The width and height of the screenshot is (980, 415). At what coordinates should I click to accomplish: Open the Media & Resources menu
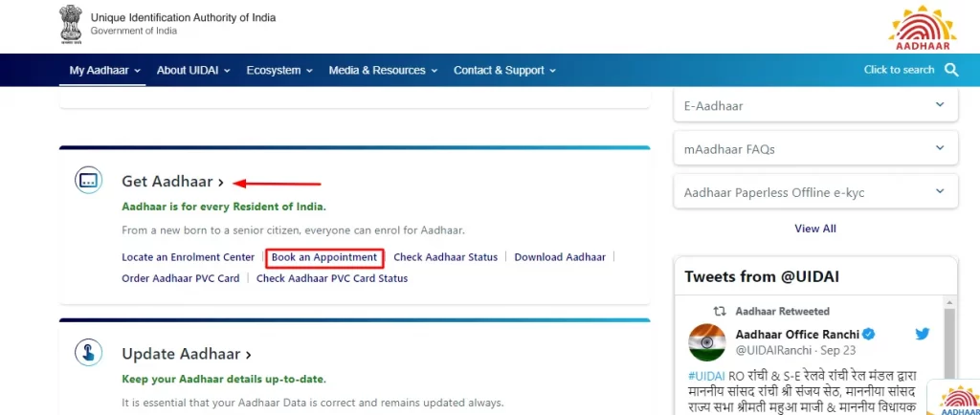tap(383, 70)
